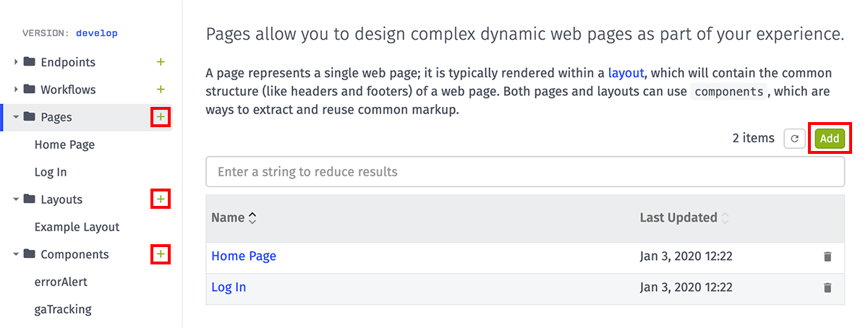Collapse the Pages tree node
The width and height of the screenshot is (868, 328).
[x=16, y=117]
